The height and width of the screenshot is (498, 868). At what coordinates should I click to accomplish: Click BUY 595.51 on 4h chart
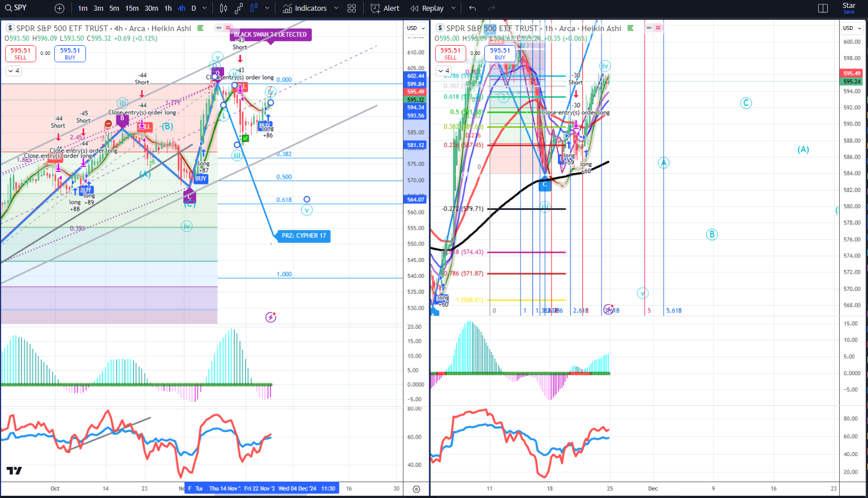click(x=70, y=54)
